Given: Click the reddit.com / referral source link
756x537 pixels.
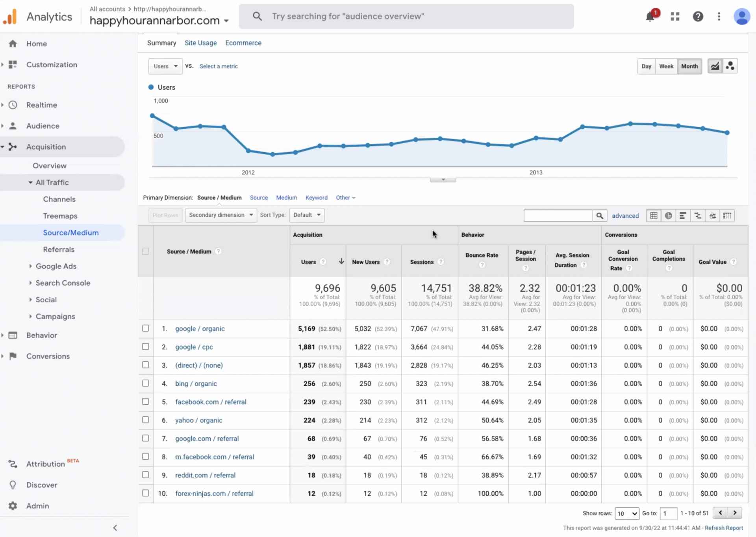Looking at the screenshot, I should [205, 475].
